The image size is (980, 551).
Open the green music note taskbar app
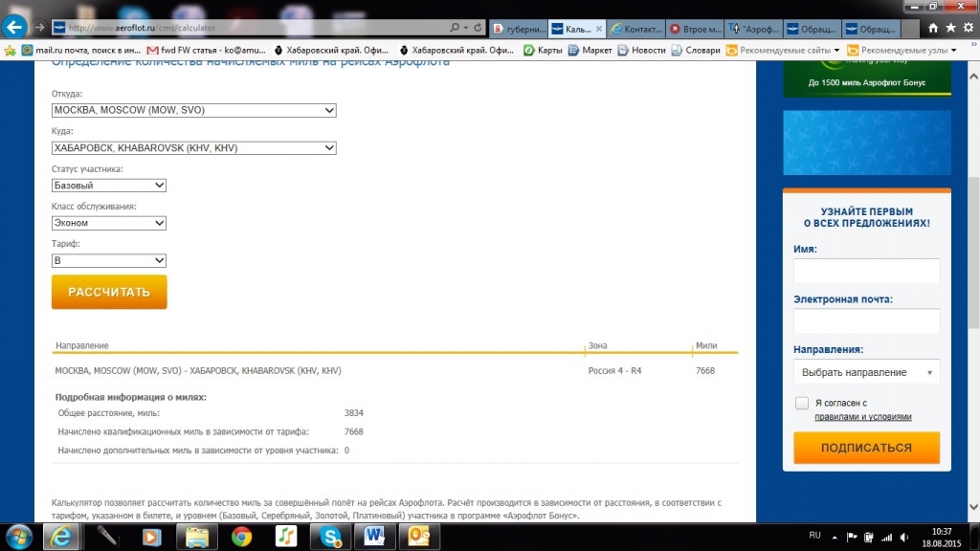pyautogui.click(x=285, y=537)
